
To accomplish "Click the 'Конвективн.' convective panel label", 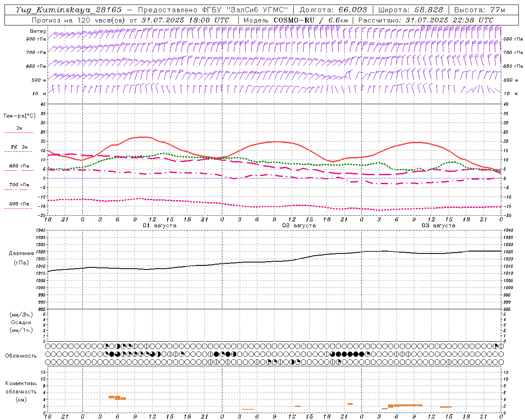I will click(21, 383).
